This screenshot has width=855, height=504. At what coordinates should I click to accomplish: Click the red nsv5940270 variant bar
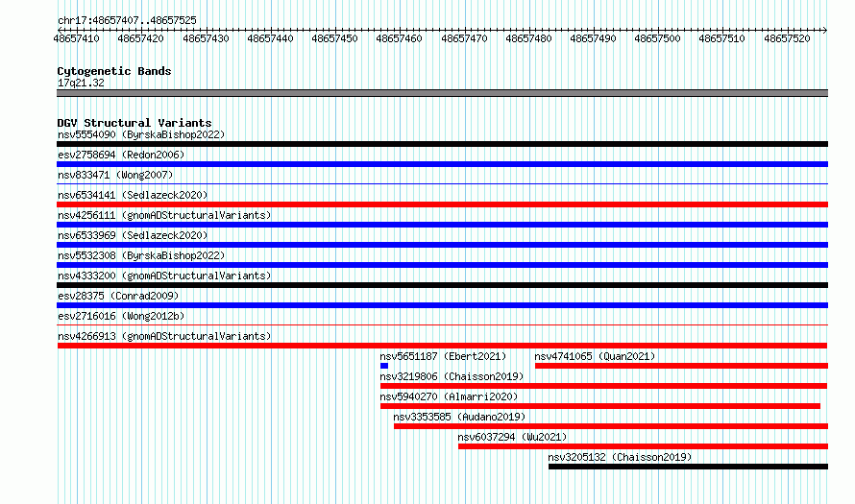coord(600,406)
